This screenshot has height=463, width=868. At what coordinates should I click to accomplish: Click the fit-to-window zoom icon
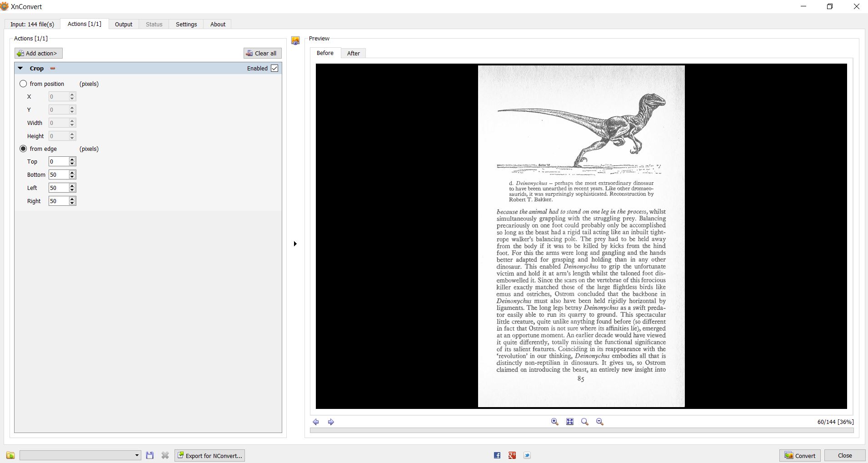[569, 422]
